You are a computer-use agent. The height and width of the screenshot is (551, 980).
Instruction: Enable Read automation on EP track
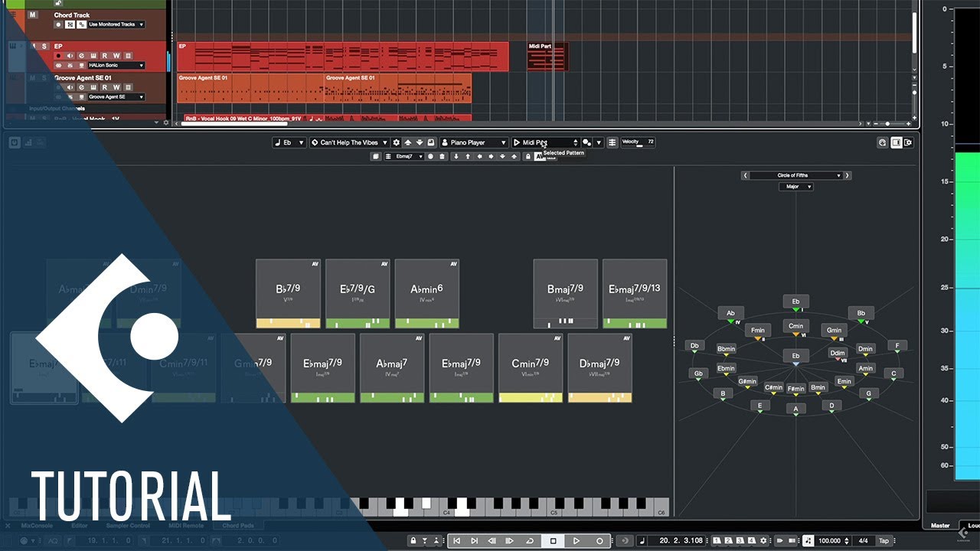click(105, 56)
